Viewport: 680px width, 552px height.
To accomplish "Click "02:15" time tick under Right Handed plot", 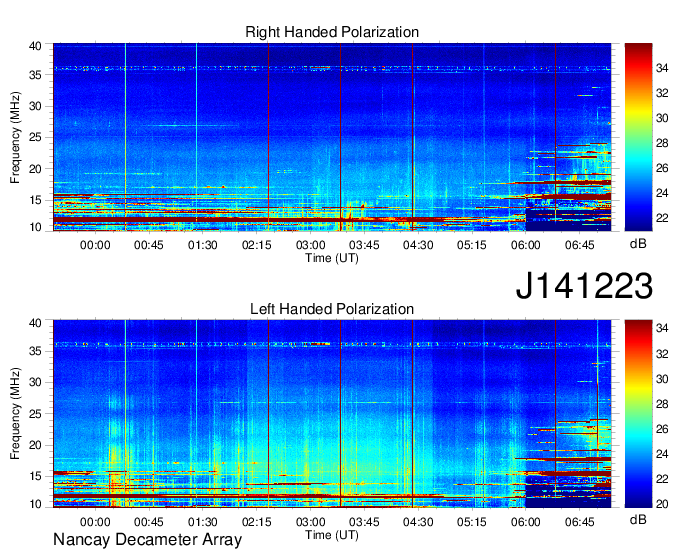I will click(257, 245).
